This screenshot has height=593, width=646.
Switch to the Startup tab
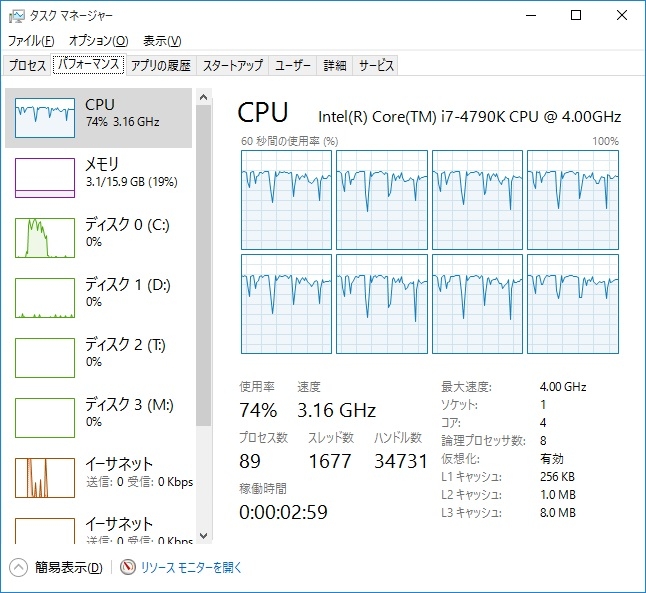point(233,65)
